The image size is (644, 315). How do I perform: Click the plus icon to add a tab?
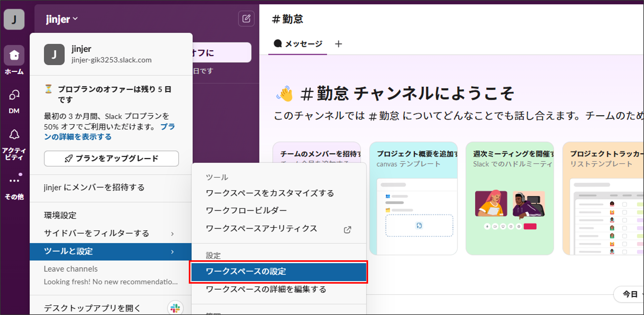click(339, 44)
